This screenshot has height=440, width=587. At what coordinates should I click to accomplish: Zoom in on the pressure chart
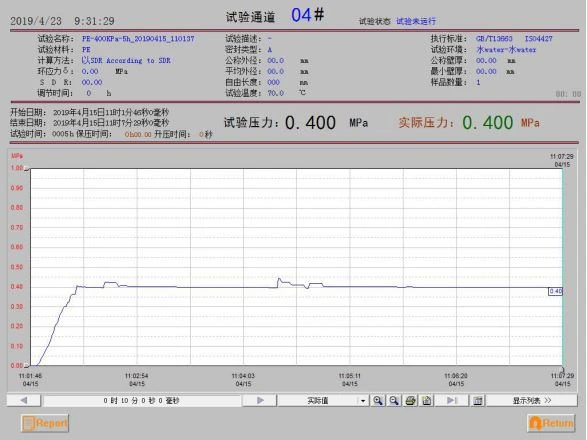coord(378,400)
